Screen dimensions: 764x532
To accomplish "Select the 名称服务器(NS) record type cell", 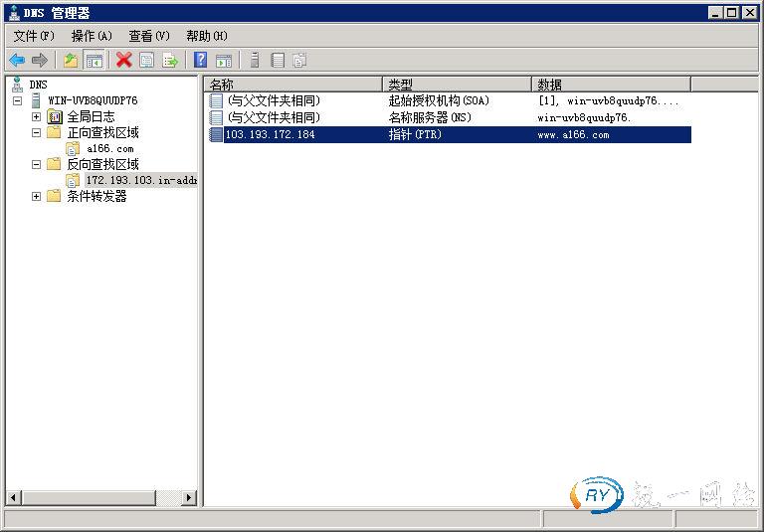I will 430,117.
